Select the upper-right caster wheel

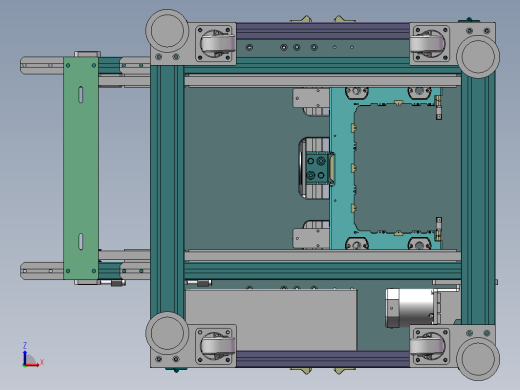[428, 43]
